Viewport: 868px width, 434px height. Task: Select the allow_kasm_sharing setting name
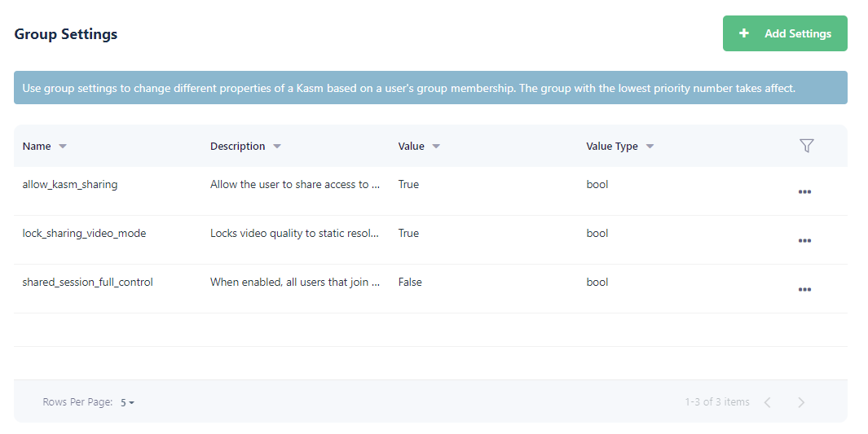70,185
